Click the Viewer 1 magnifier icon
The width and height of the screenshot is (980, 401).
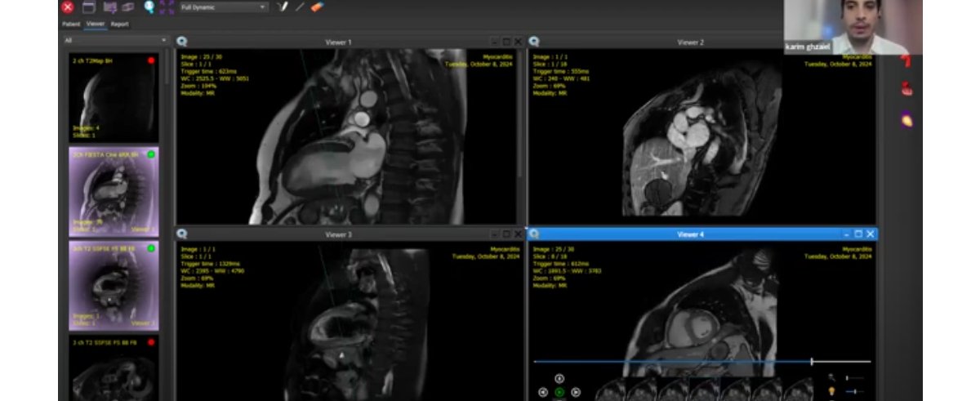point(182,42)
